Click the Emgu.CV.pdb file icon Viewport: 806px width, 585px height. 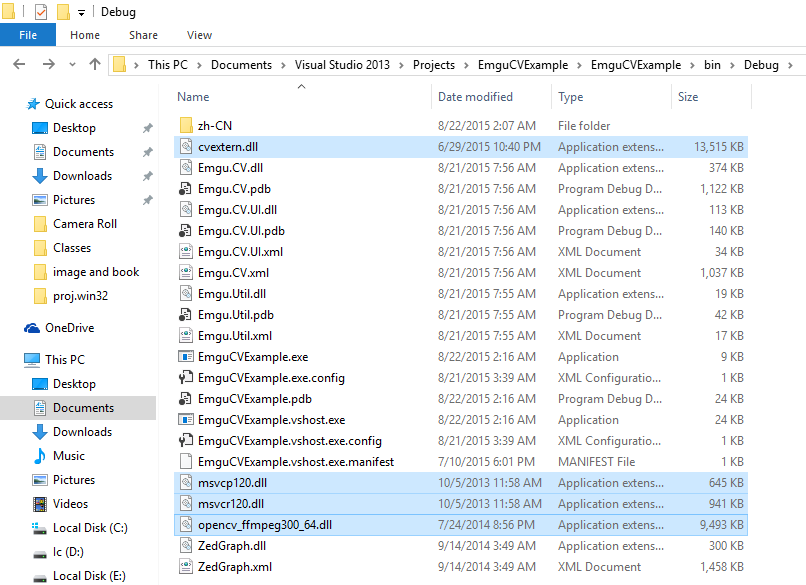(185, 189)
